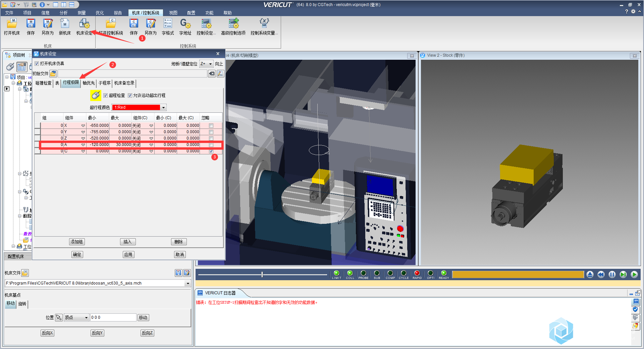644x349 pixels.
Task: Click the A axis minimum value -120.0000
Action: (98, 145)
